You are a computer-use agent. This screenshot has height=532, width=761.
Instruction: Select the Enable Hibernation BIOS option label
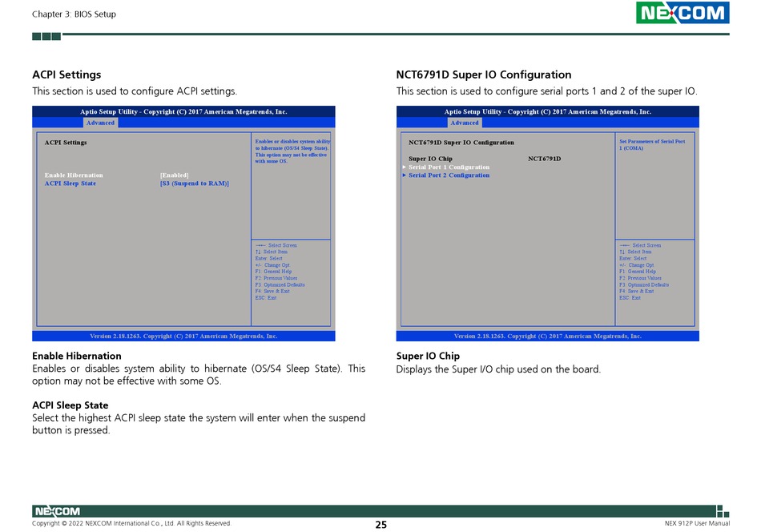point(74,175)
